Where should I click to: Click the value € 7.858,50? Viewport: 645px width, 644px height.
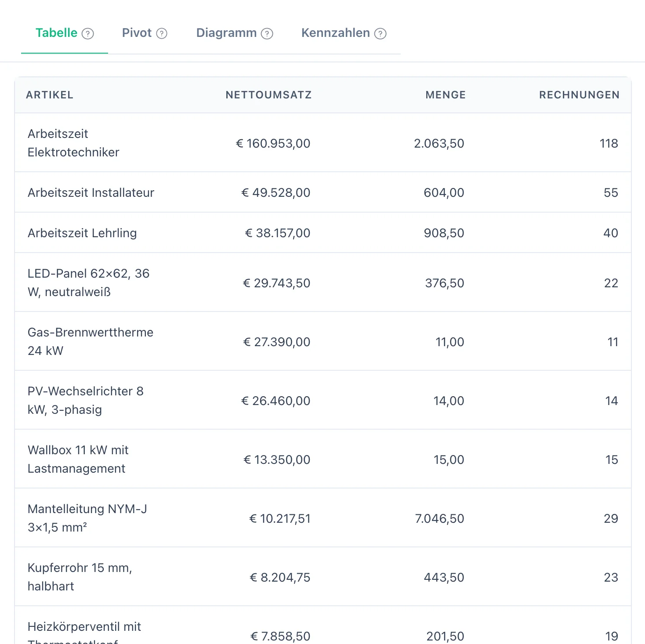pyautogui.click(x=280, y=636)
